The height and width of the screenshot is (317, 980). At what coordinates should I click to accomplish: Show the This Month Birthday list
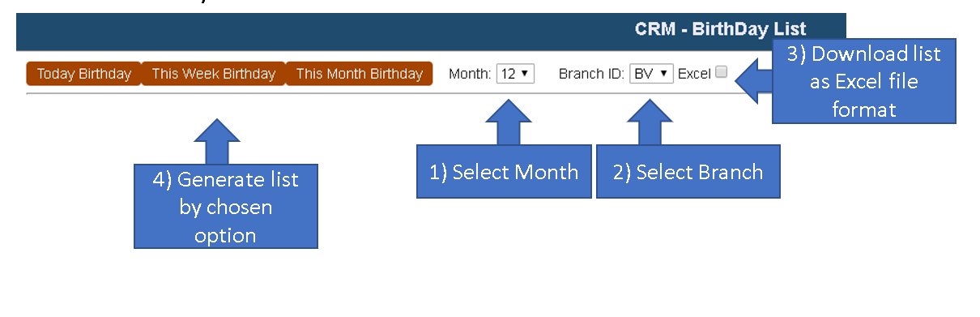pos(359,74)
